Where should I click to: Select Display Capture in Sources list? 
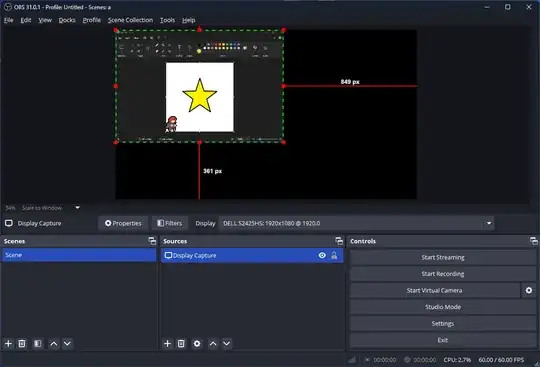(x=252, y=255)
